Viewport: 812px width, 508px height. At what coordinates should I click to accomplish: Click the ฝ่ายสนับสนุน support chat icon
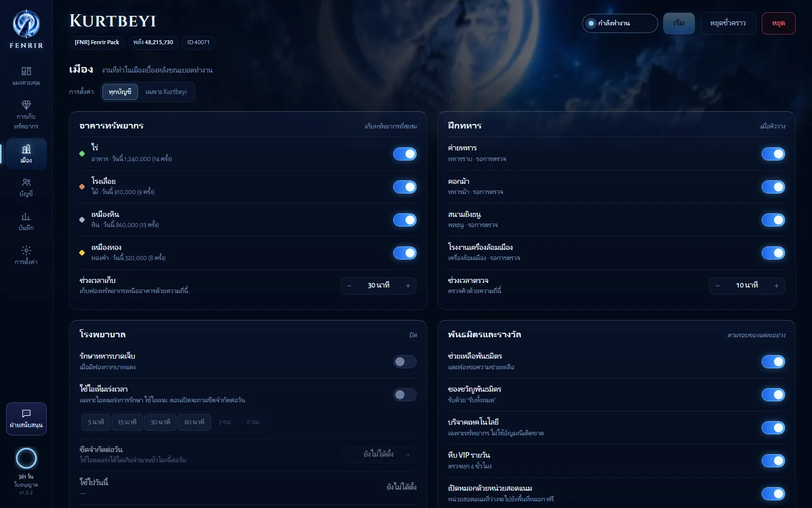[26, 414]
